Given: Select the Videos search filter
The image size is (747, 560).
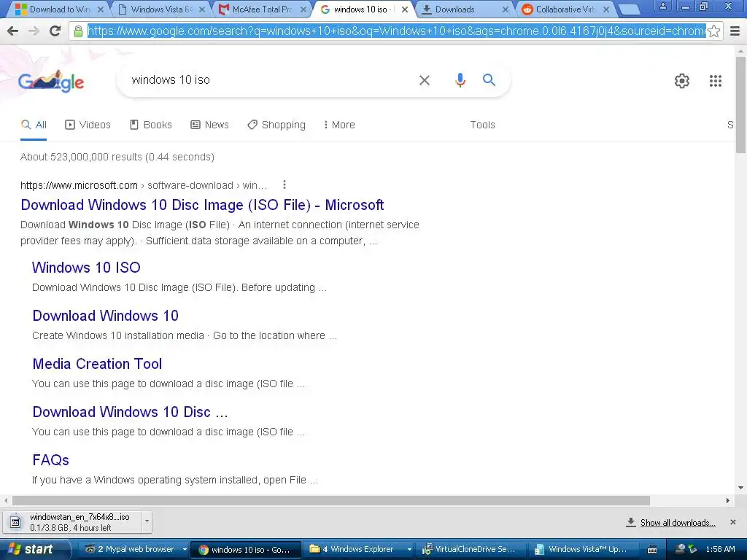Looking at the screenshot, I should (88, 125).
